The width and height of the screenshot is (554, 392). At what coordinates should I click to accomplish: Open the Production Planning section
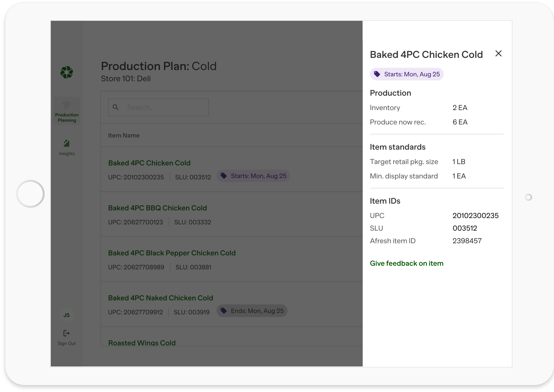[67, 111]
